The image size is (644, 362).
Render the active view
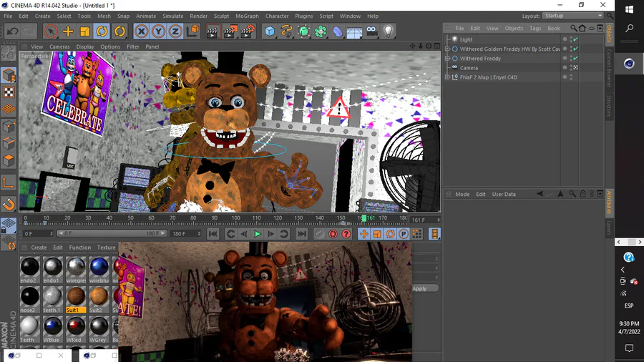point(213,31)
